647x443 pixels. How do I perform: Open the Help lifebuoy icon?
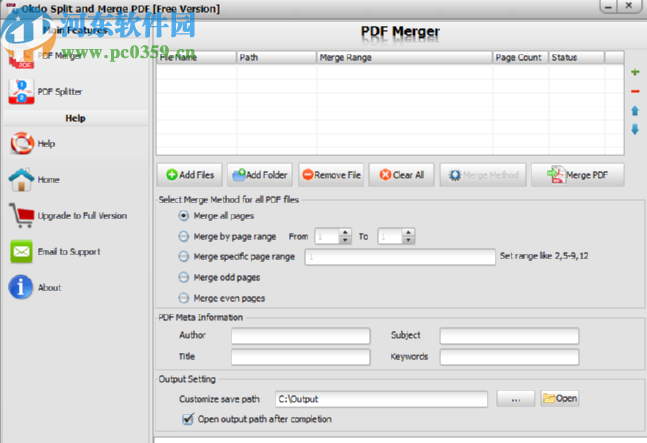point(21,144)
